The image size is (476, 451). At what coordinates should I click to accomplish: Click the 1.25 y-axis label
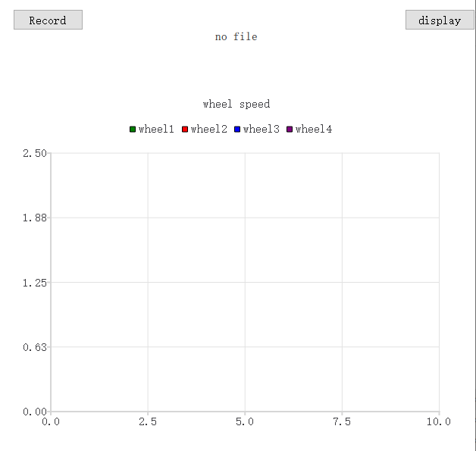[35, 283]
